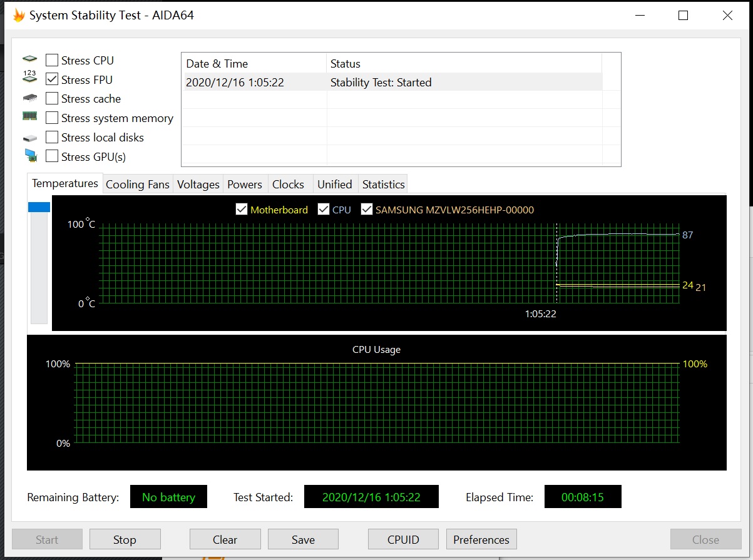
Task: Disable the Motherboard temperature checkbox
Action: 242,209
